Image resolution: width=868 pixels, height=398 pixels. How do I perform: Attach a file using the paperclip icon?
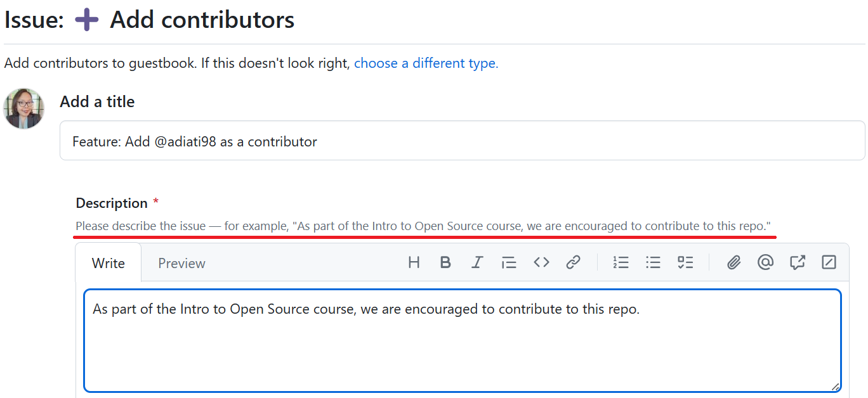[x=733, y=262]
